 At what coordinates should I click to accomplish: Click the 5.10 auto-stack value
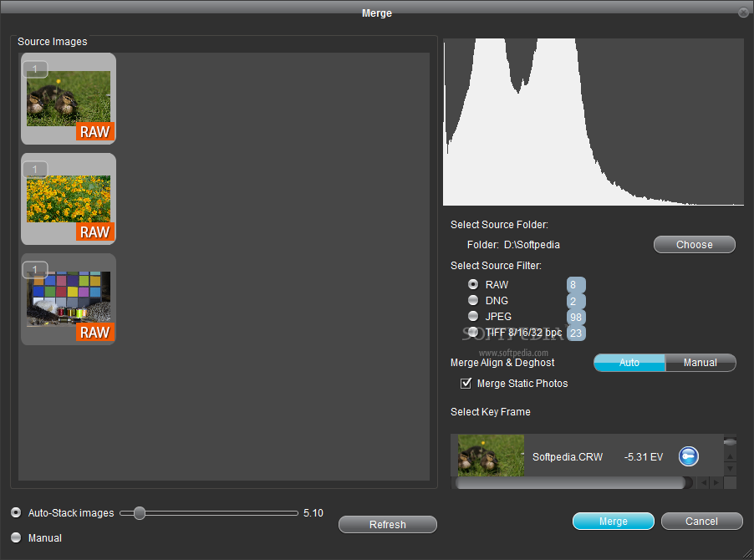pos(313,513)
